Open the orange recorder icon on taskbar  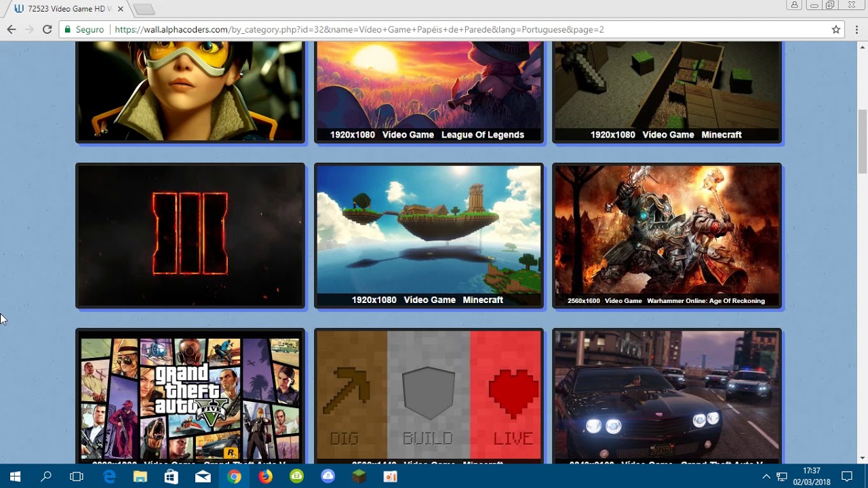tap(390, 476)
